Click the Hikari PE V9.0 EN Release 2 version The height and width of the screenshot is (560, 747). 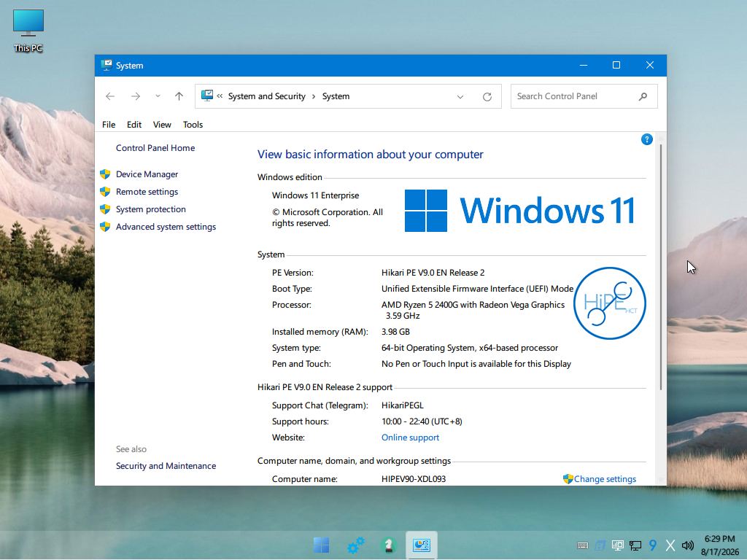(x=433, y=273)
